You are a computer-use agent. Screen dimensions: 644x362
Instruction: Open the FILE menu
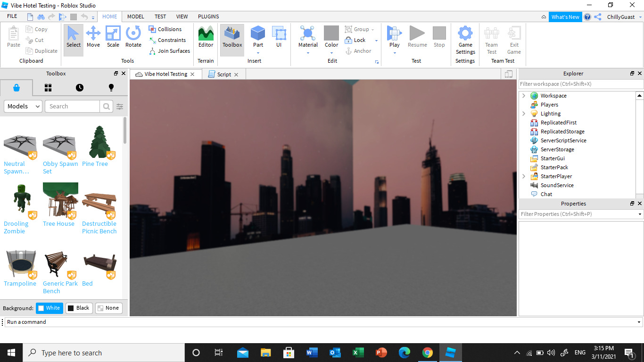[12, 16]
